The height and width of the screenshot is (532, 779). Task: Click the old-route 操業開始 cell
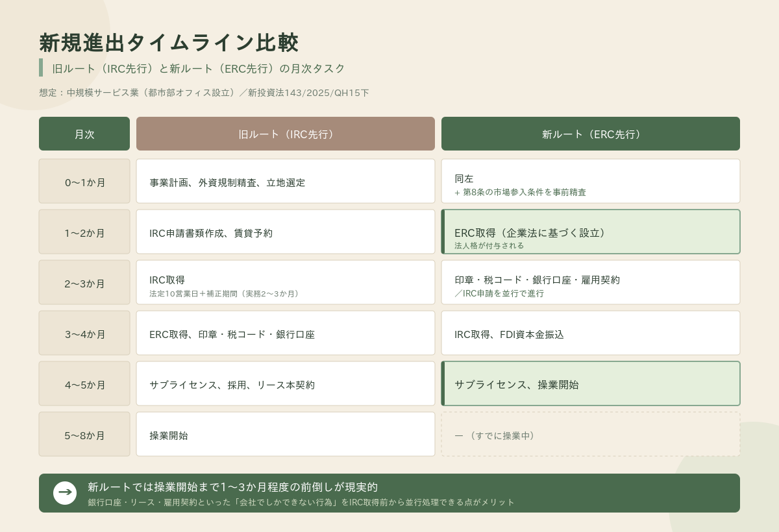click(286, 435)
